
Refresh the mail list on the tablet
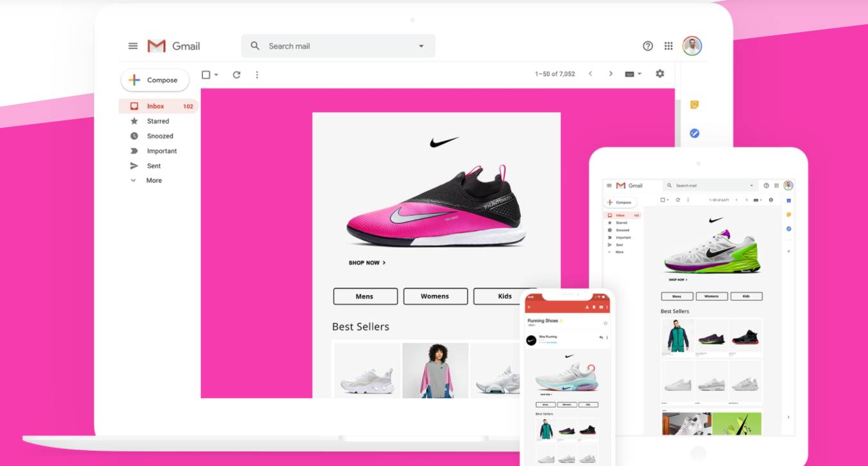coord(678,200)
